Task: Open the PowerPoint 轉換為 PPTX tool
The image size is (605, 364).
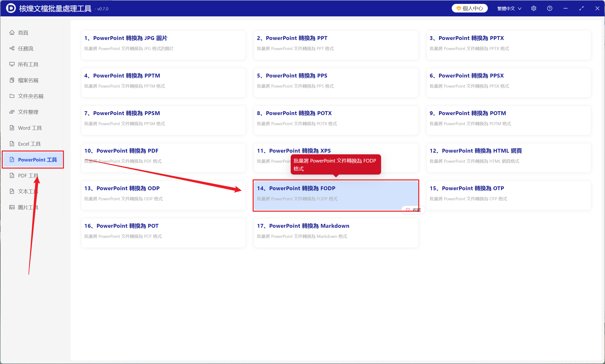Action: click(509, 45)
